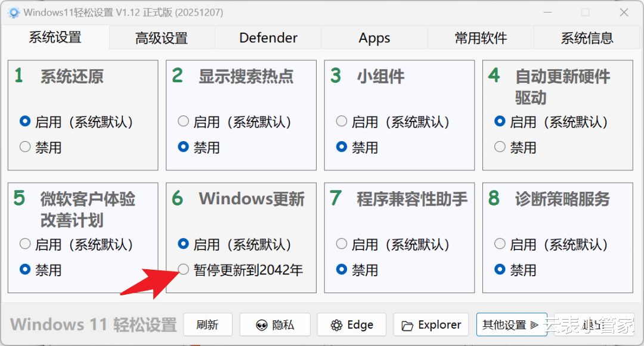This screenshot has height=346, width=644.
Task: Open the Defender tab
Action: click(268, 39)
